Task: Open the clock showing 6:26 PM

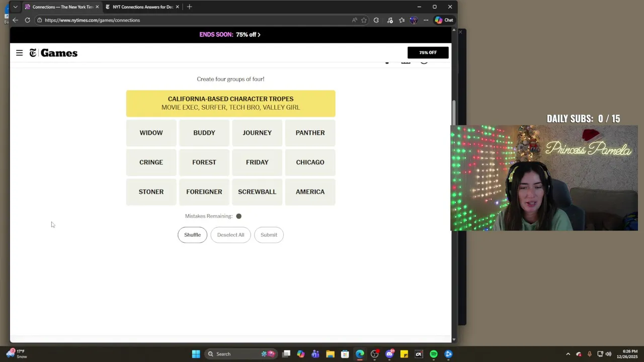Action: [627, 354]
